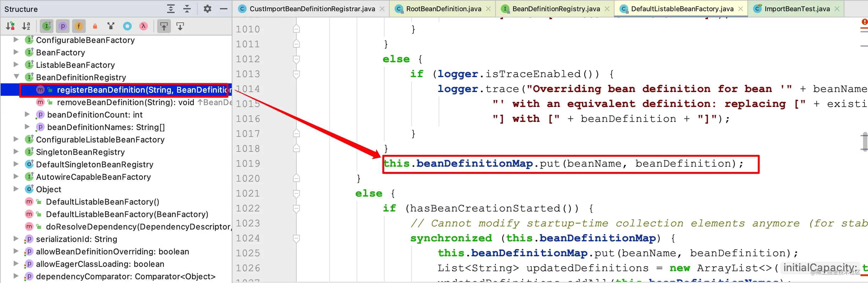Select doResolveDependency method item
Image resolution: width=868 pixels, height=283 pixels.
point(116,227)
